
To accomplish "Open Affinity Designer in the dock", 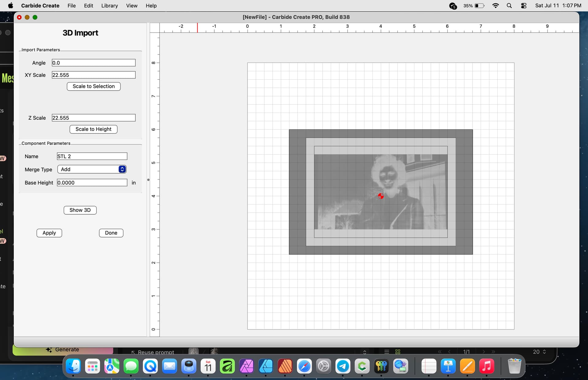I will tap(266, 366).
